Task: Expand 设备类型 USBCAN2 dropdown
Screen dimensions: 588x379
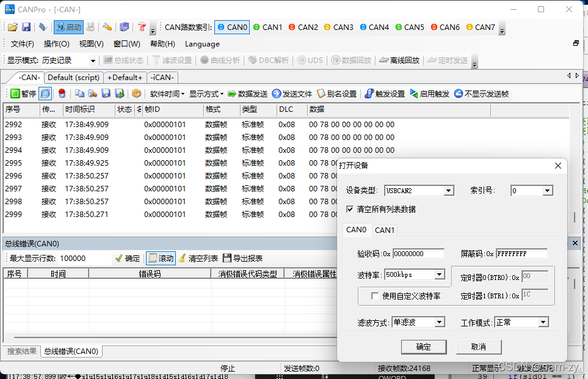Action: click(x=449, y=191)
